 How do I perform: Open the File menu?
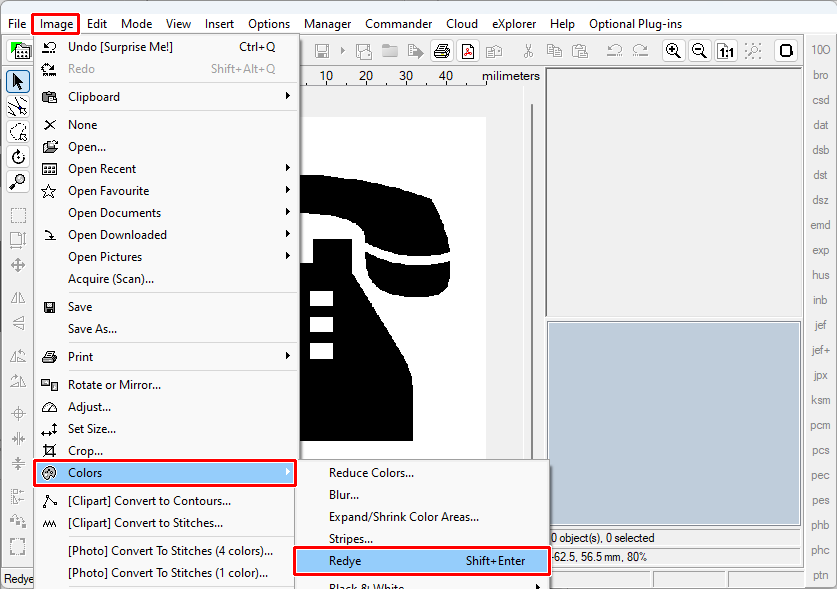(x=17, y=24)
